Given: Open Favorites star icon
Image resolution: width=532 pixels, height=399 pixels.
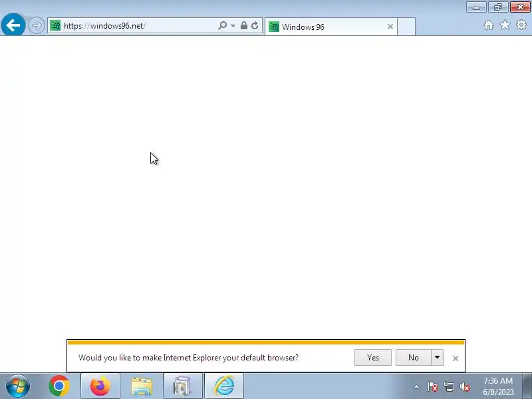Looking at the screenshot, I should point(505,25).
